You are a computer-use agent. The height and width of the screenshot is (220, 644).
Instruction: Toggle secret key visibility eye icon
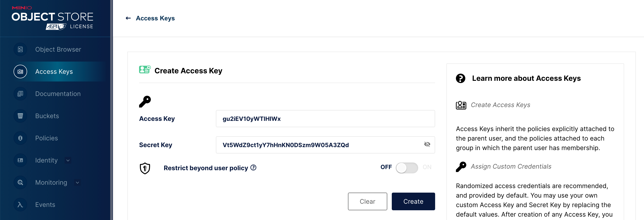(427, 144)
